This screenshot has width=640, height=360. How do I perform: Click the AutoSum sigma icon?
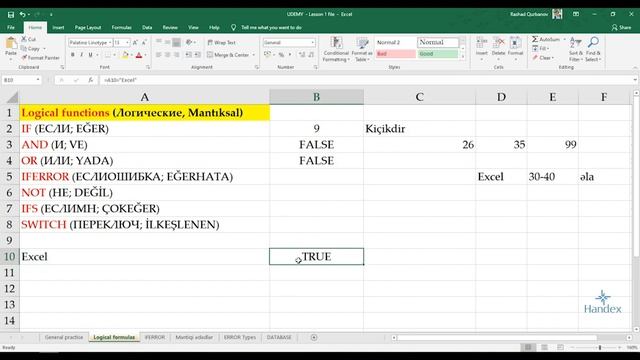(x=535, y=39)
